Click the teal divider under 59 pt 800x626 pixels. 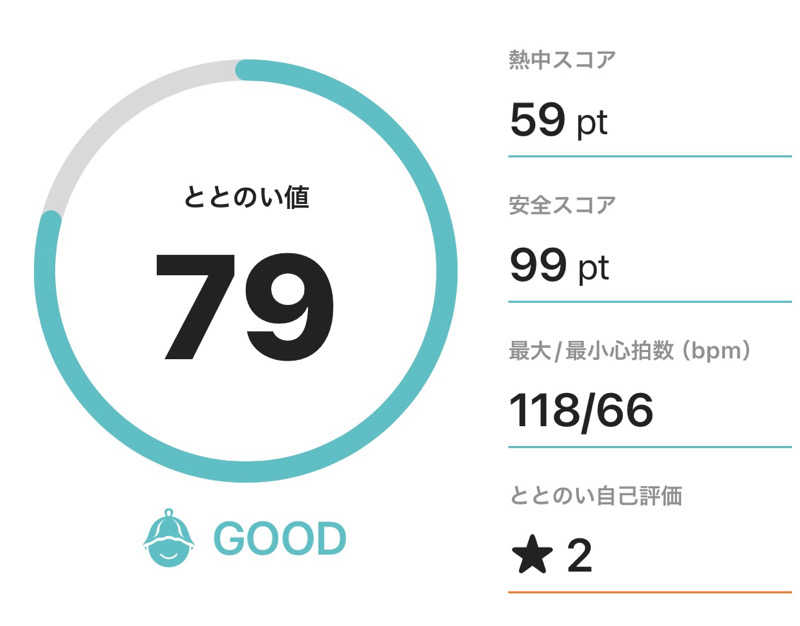click(x=649, y=156)
